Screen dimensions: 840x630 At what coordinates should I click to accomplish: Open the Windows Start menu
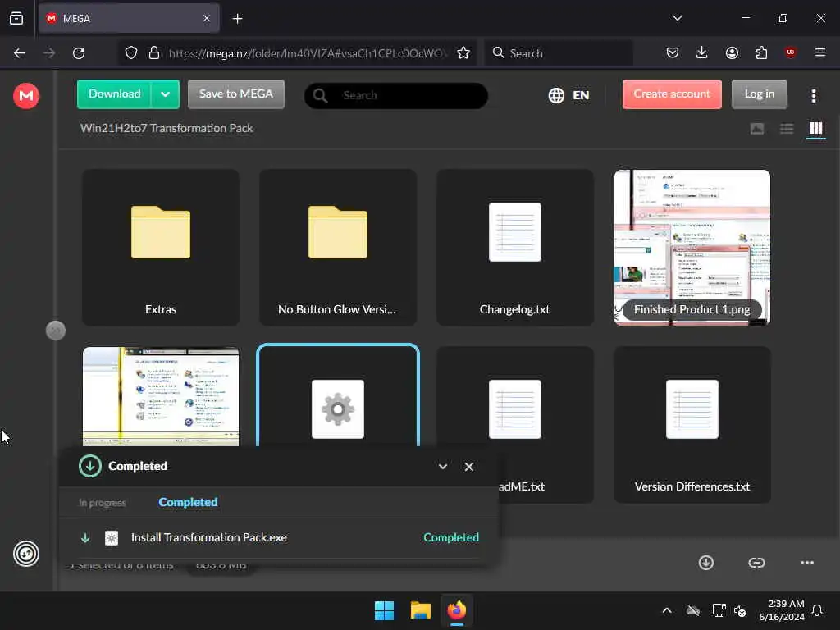tap(384, 610)
